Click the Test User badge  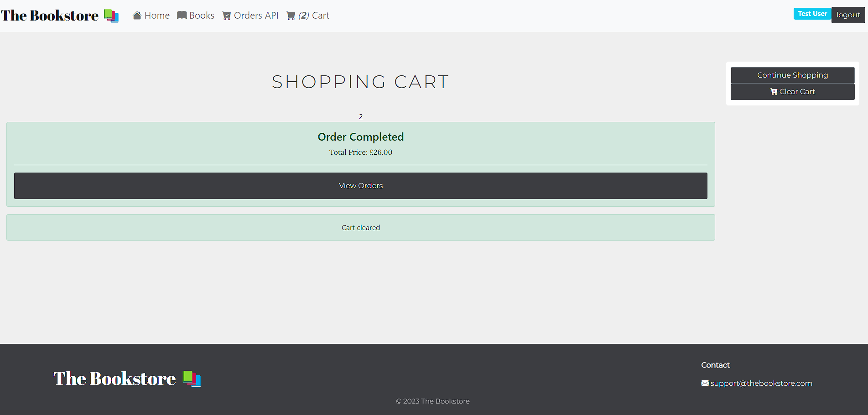[812, 14]
